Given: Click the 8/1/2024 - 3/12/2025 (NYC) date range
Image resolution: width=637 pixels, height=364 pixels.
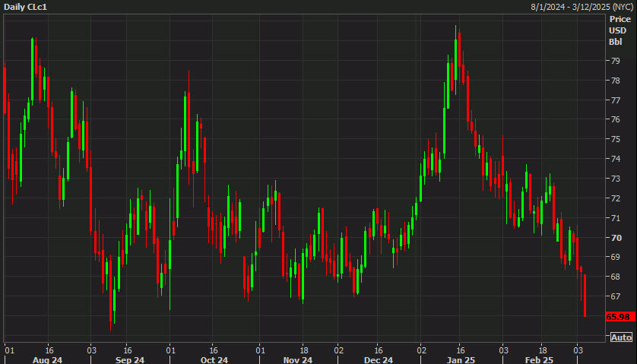Looking at the screenshot, I should point(582,7).
